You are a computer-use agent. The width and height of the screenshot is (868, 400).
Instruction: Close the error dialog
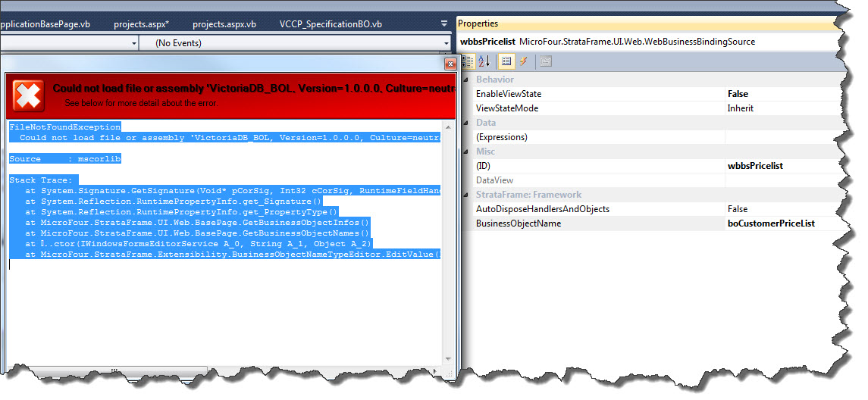450,64
